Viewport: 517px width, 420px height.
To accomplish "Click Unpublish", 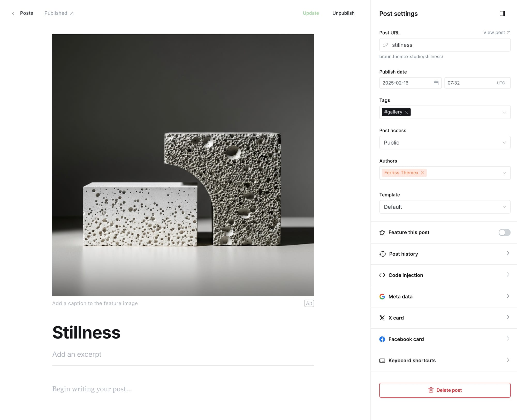I will click(x=343, y=13).
